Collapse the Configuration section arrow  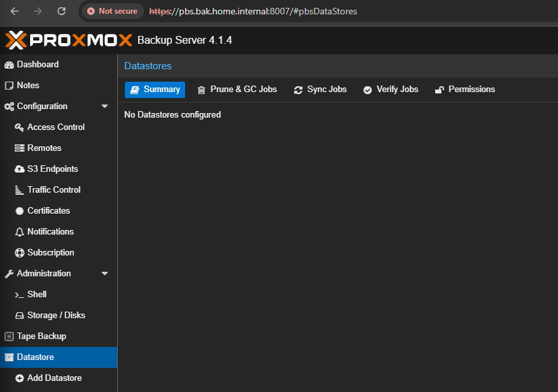[105, 106]
